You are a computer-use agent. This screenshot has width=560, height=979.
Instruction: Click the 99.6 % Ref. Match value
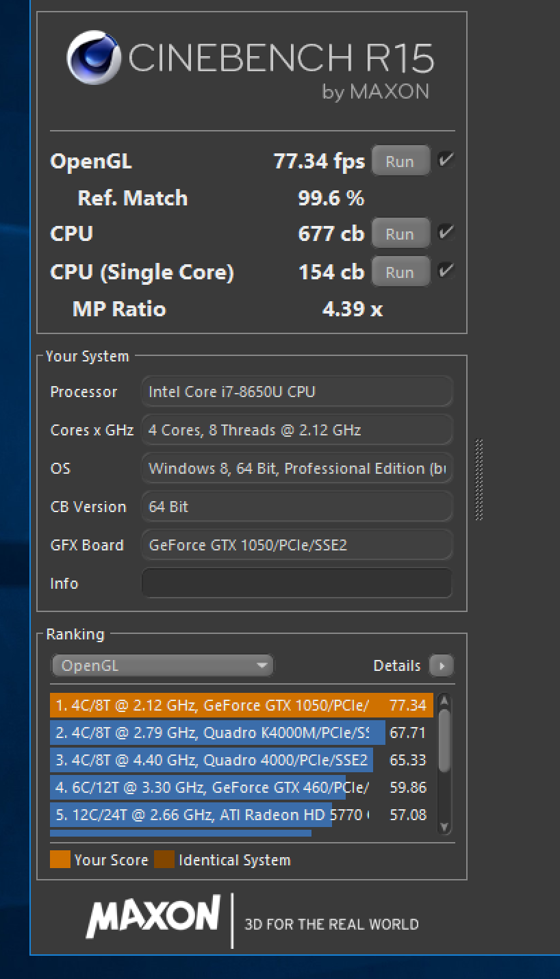point(331,199)
